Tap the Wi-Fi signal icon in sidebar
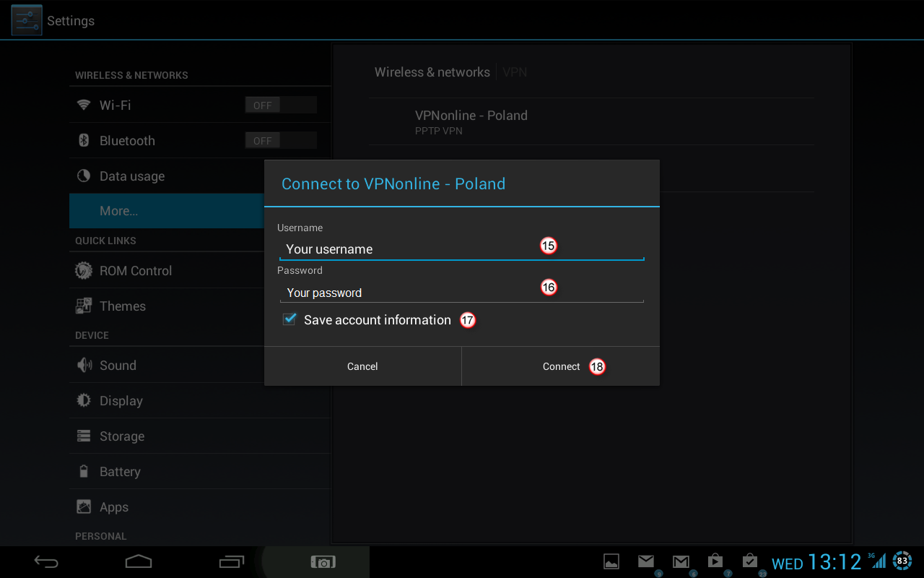This screenshot has height=578, width=924. pyautogui.click(x=84, y=105)
